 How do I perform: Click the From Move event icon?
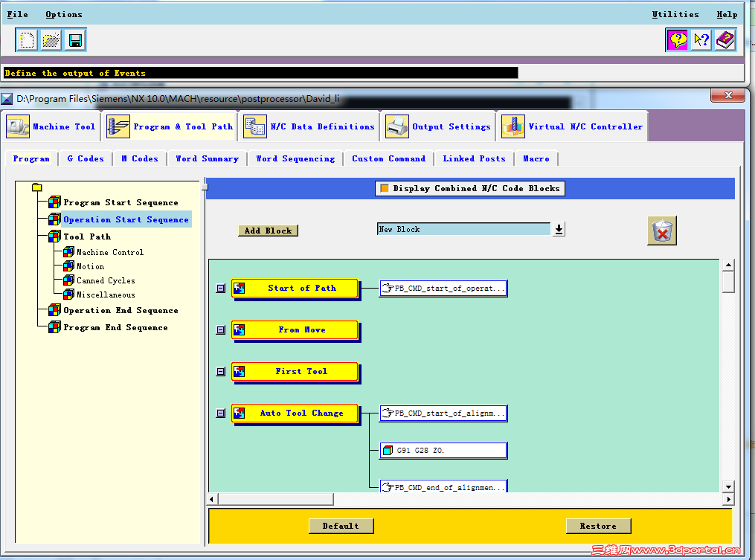coord(240,330)
